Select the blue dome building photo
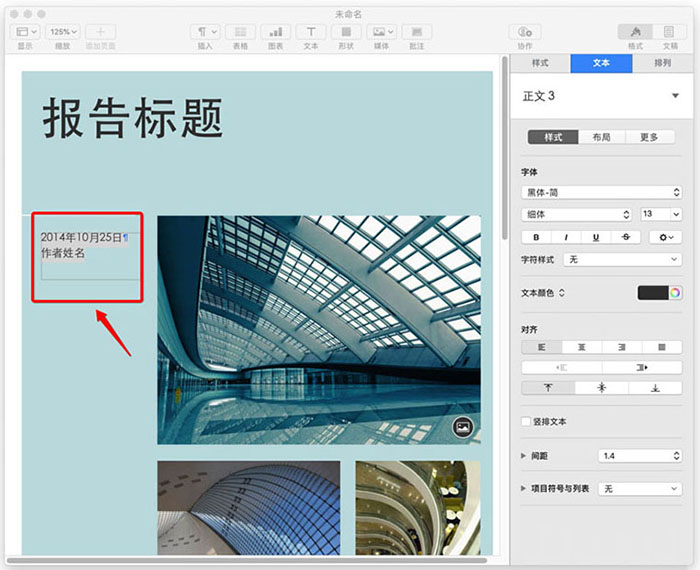The width and height of the screenshot is (700, 570). point(249,508)
